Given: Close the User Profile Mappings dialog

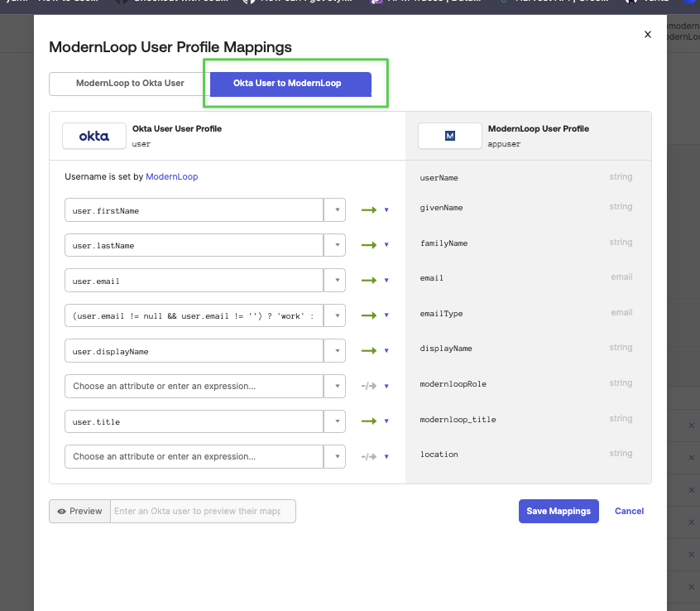Looking at the screenshot, I should coord(648,35).
